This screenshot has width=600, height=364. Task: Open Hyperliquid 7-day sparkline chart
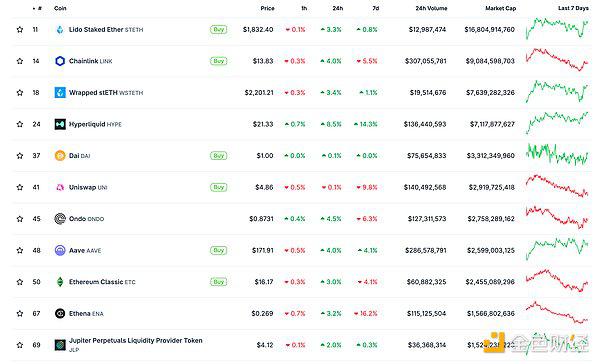[557, 122]
